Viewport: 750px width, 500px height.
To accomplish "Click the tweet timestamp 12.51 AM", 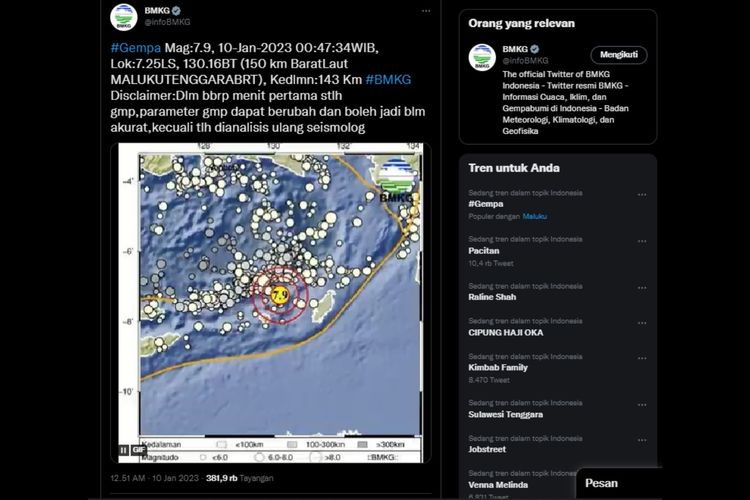I will [x=130, y=478].
